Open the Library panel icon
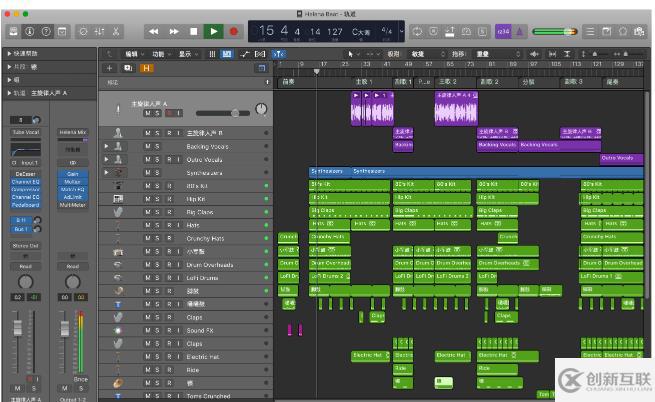This screenshot has width=655, height=402. [x=13, y=32]
